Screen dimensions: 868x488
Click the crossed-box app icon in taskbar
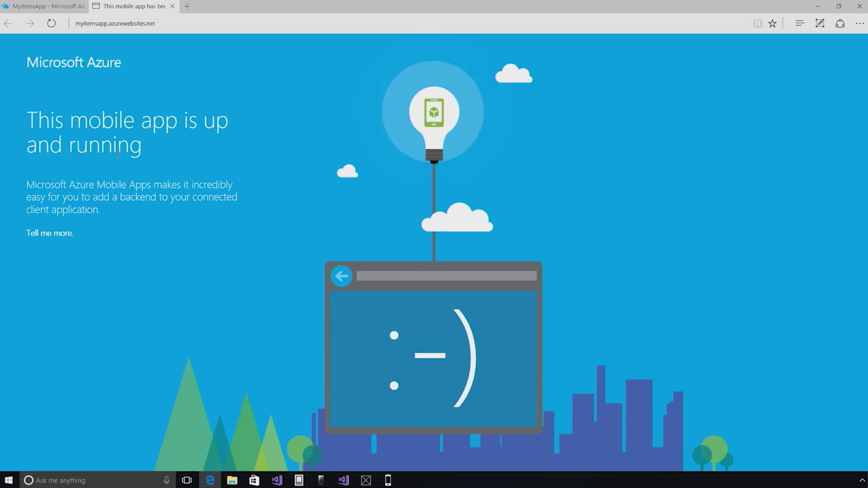pyautogui.click(x=366, y=480)
